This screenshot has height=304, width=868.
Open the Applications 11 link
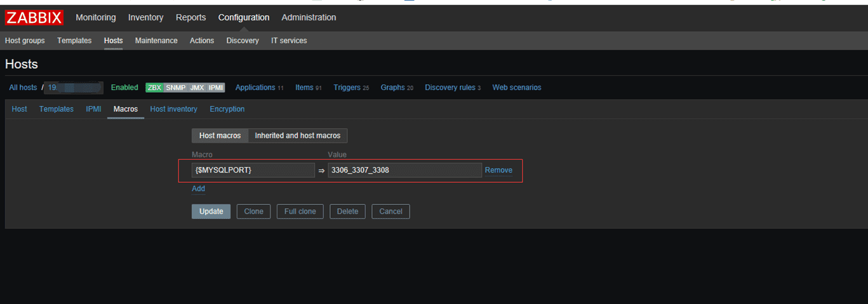[259, 88]
